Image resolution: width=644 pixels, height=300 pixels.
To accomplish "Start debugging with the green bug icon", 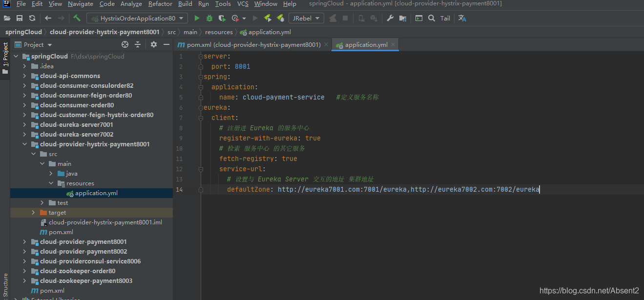I will tap(209, 18).
